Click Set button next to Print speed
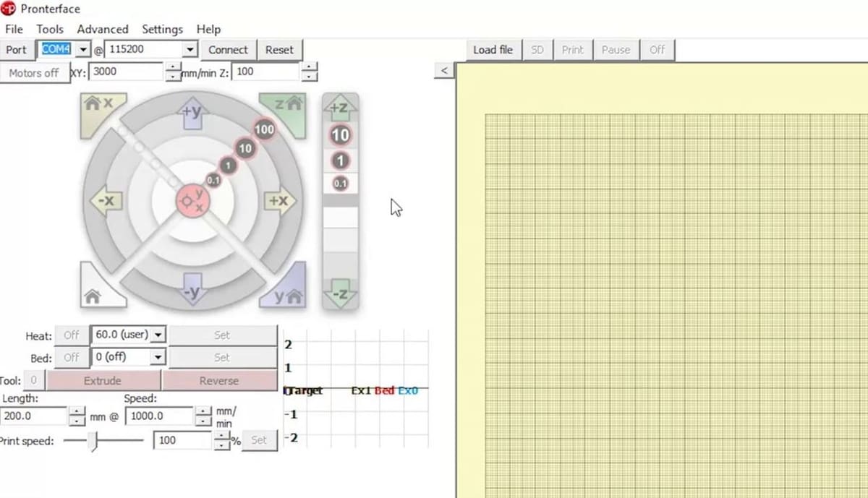The image size is (868, 498). tap(259, 440)
